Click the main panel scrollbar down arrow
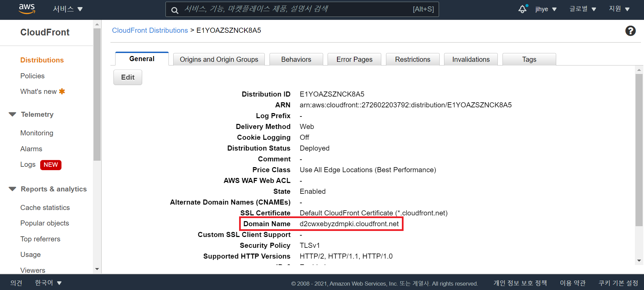 click(639, 261)
